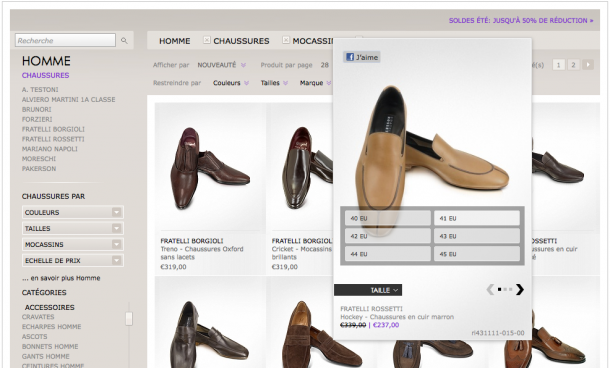This screenshot has width=610, height=368.
Task: Select brand FRATELLI ROSSETTI in sidebar
Action: click(53, 139)
